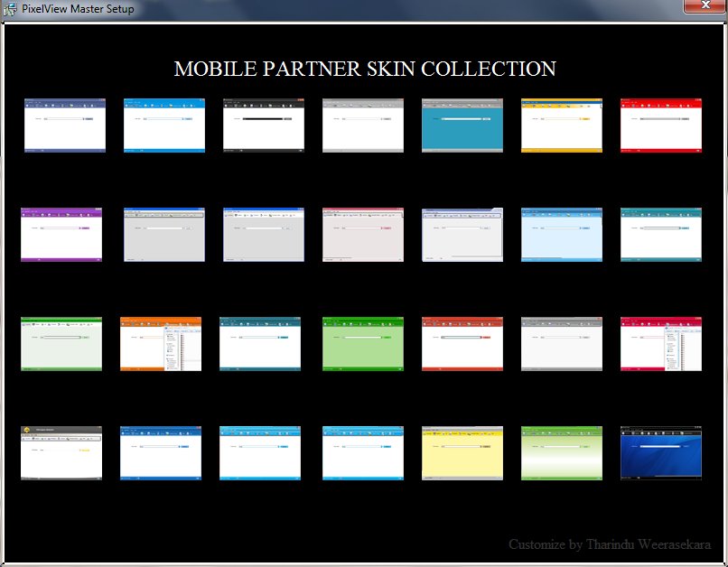Select the green gradient skin in row three
The height and width of the screenshot is (567, 728).
click(362, 343)
